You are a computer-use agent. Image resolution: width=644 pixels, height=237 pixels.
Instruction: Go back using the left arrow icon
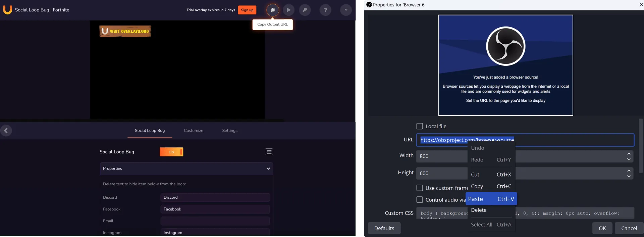click(x=6, y=131)
